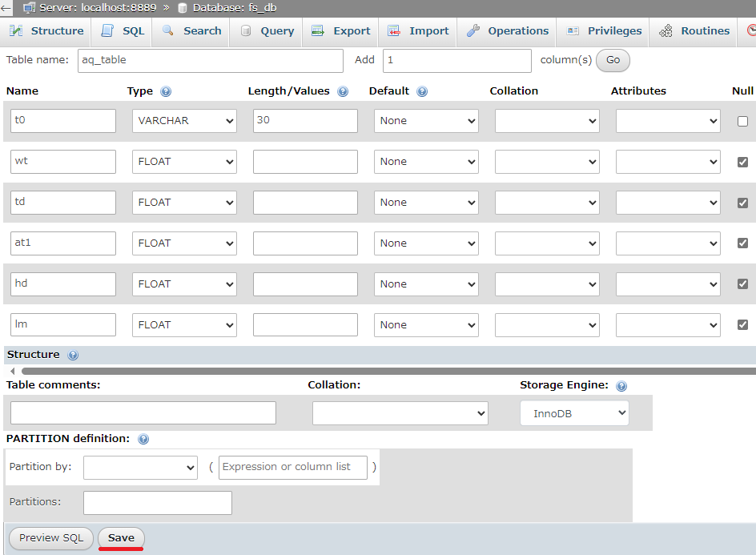Focus the Table comments field
This screenshot has width=756, height=555.
pos(143,413)
